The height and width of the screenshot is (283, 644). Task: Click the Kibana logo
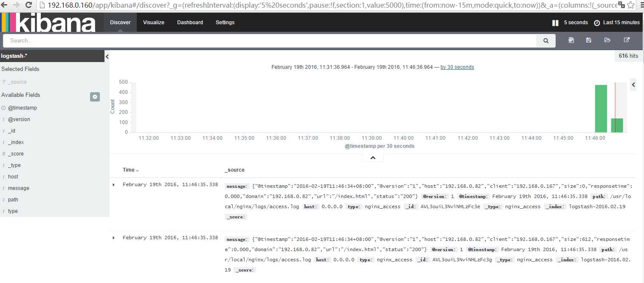tap(48, 23)
